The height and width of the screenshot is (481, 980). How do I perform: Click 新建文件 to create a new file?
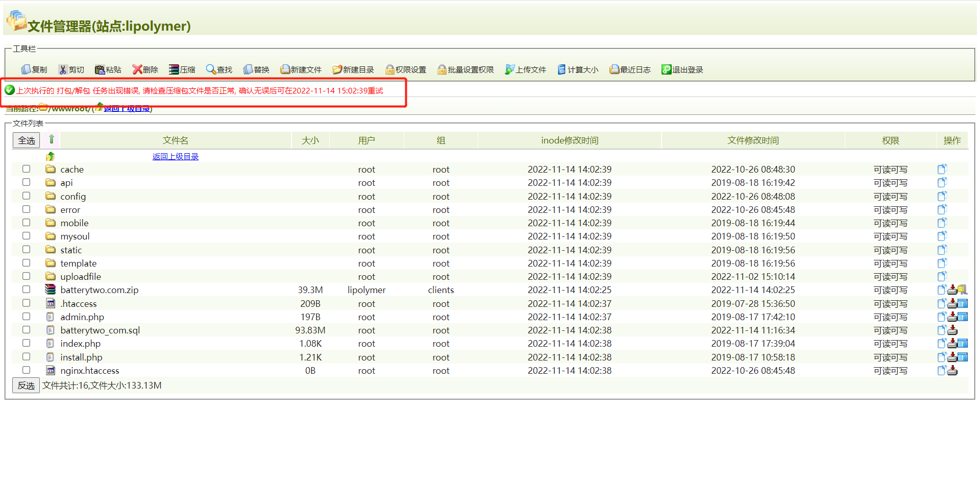point(301,69)
